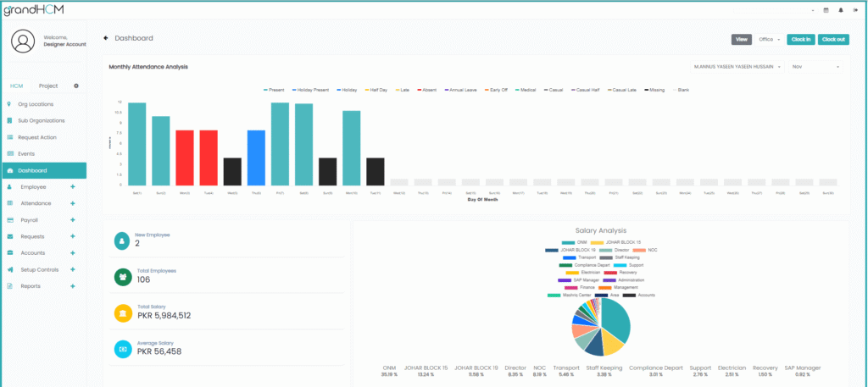Screen dimensions: 868x387
Task: Click the calendar icon in top bar
Action: click(x=826, y=10)
